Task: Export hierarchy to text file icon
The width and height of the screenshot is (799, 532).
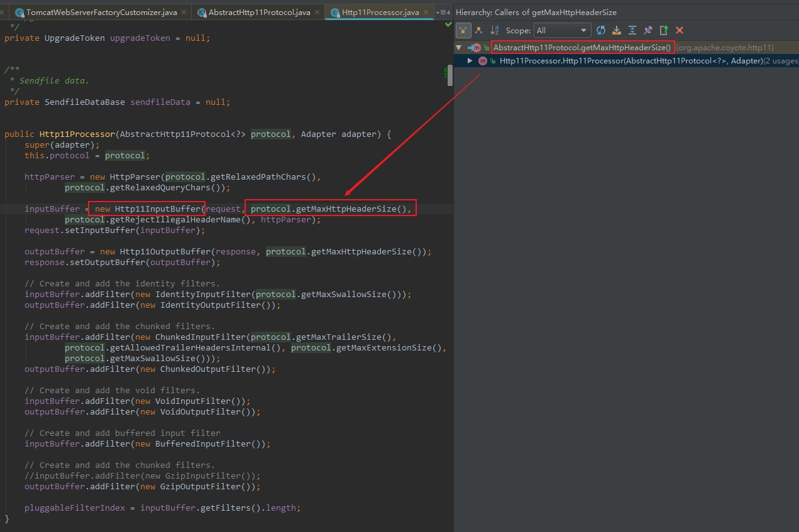Action: (x=664, y=30)
